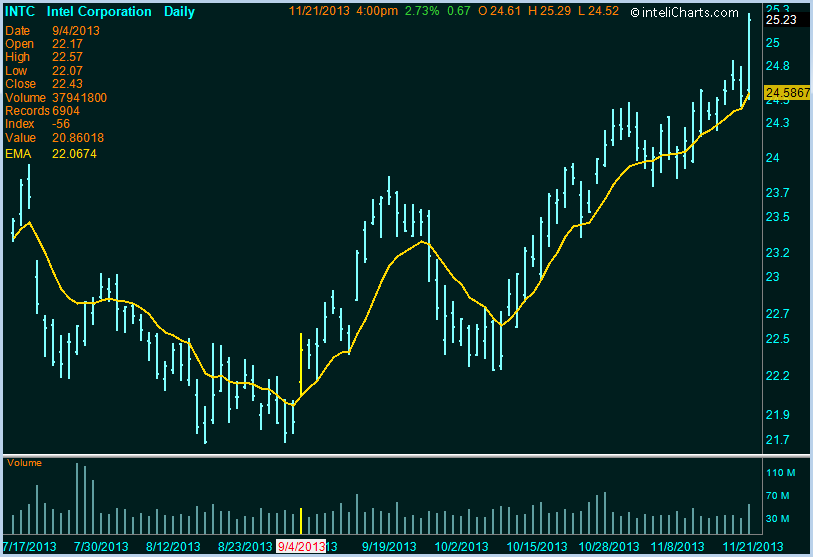Click the INTC ticker symbol

20,11
